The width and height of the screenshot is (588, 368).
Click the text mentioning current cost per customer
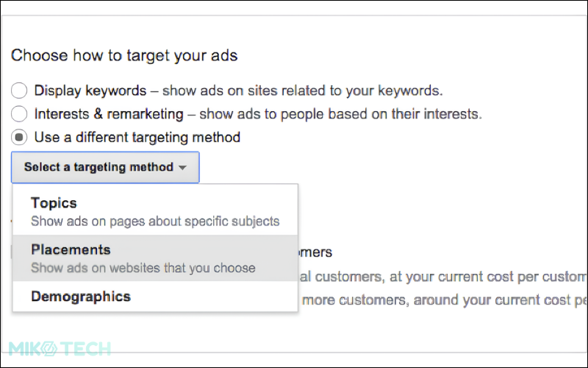tap(443, 277)
